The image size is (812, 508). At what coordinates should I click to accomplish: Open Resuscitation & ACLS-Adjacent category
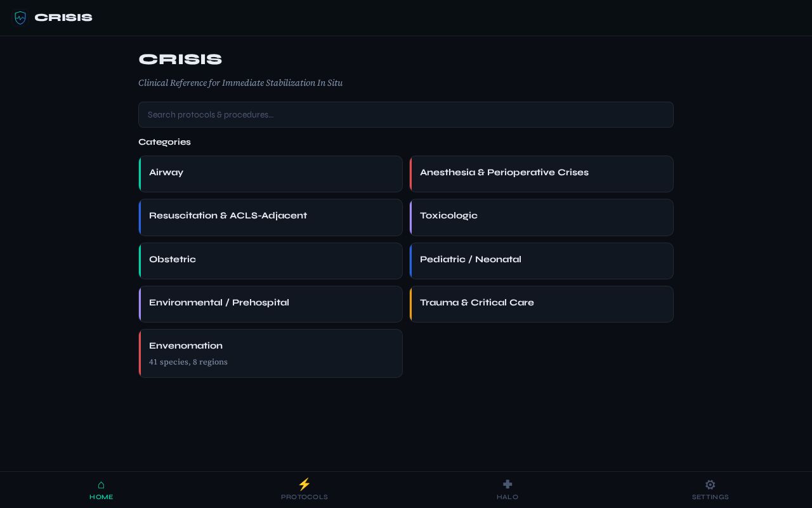pyautogui.click(x=270, y=217)
